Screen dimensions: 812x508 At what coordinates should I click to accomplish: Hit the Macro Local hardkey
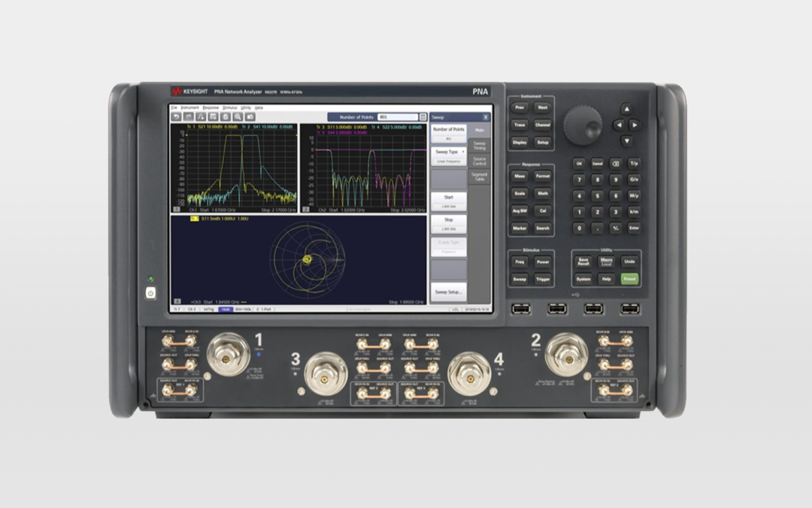[607, 262]
